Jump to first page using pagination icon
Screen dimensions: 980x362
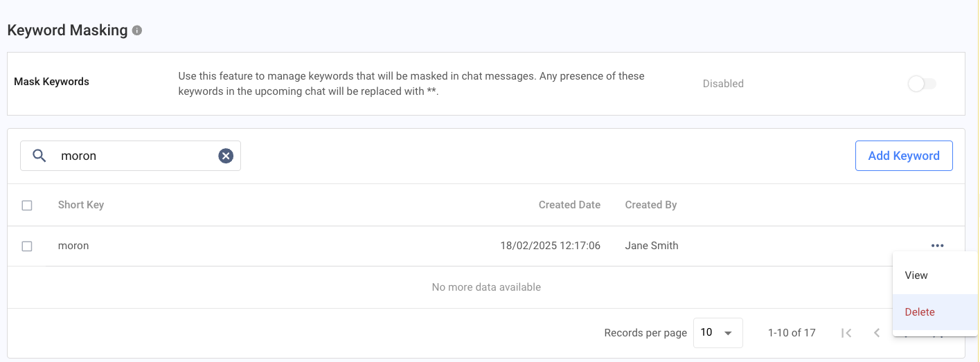846,333
